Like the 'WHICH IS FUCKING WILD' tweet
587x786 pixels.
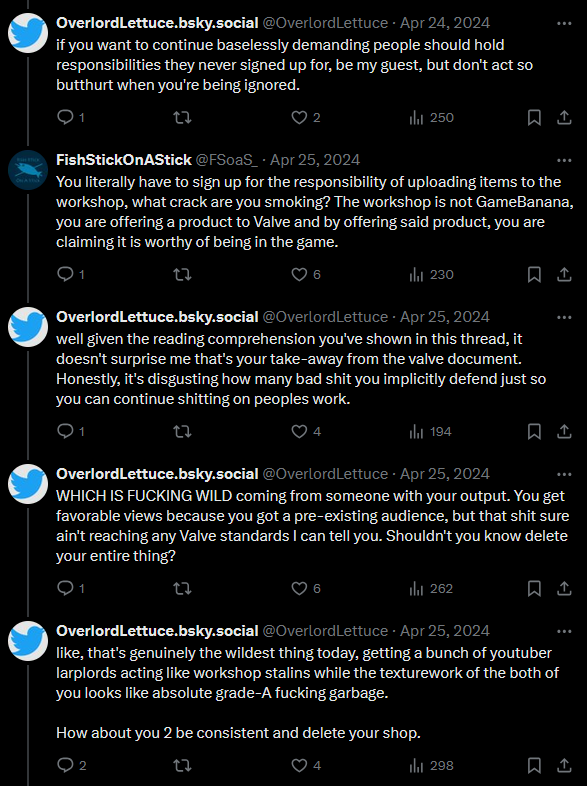pyautogui.click(x=306, y=588)
